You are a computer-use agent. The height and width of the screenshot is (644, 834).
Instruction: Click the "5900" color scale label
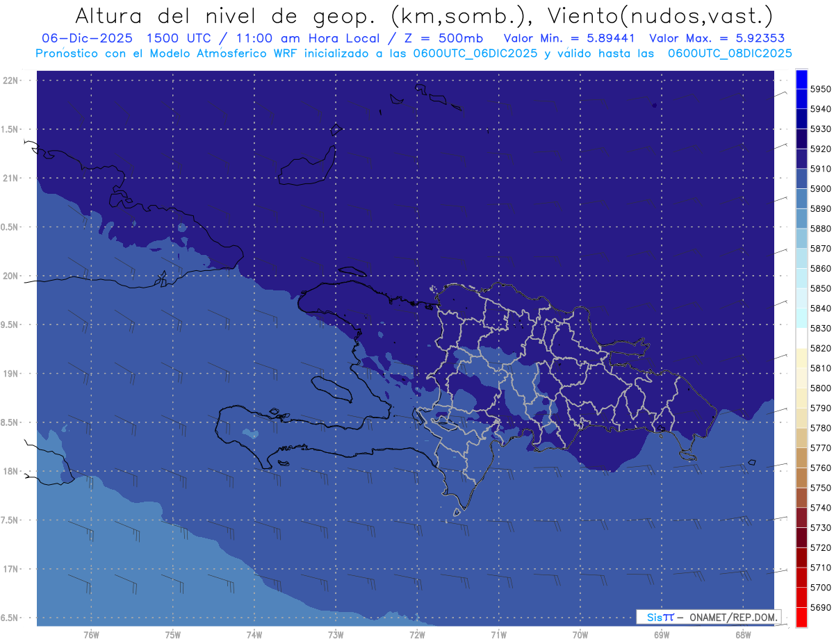820,189
